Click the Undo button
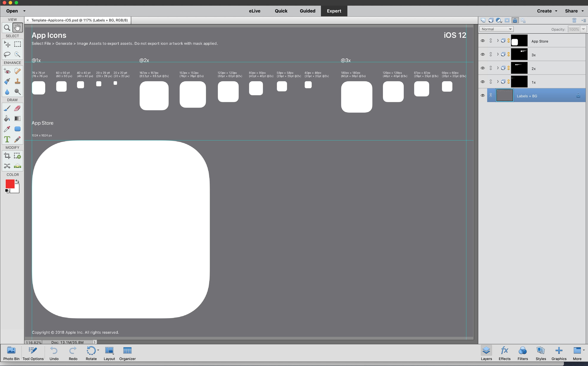This screenshot has width=588, height=366. pyautogui.click(x=54, y=353)
